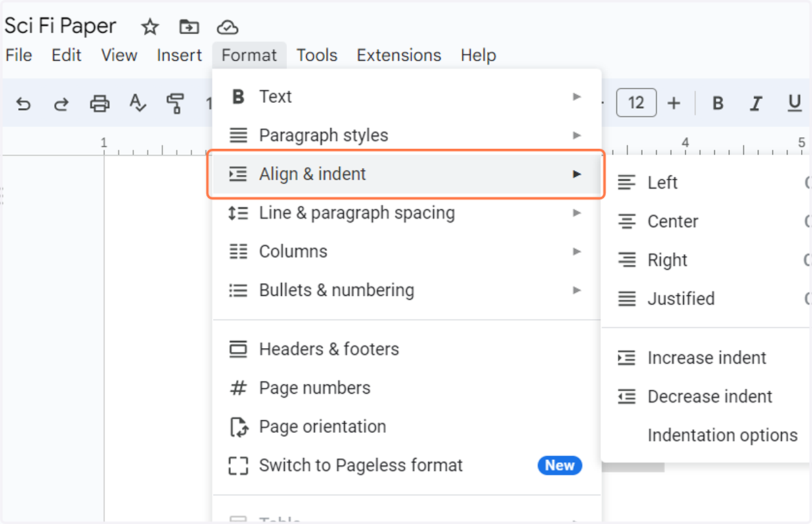
Task: Align text Right from submenu
Action: point(706,260)
